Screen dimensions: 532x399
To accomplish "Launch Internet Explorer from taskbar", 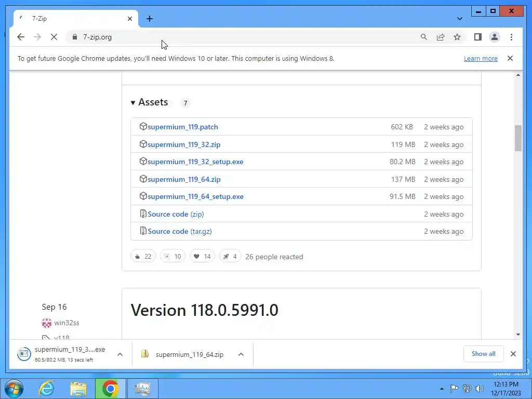I will pos(46,389).
